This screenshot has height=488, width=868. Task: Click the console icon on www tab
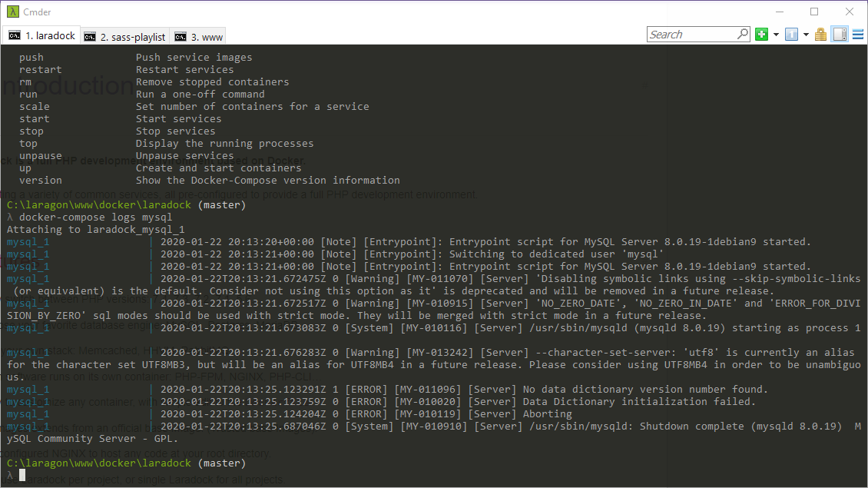tap(181, 36)
